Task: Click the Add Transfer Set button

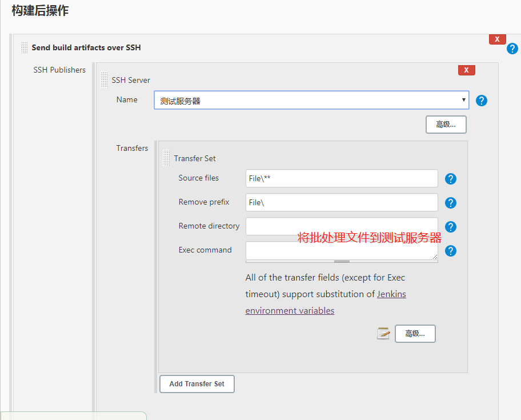Action: pyautogui.click(x=197, y=384)
